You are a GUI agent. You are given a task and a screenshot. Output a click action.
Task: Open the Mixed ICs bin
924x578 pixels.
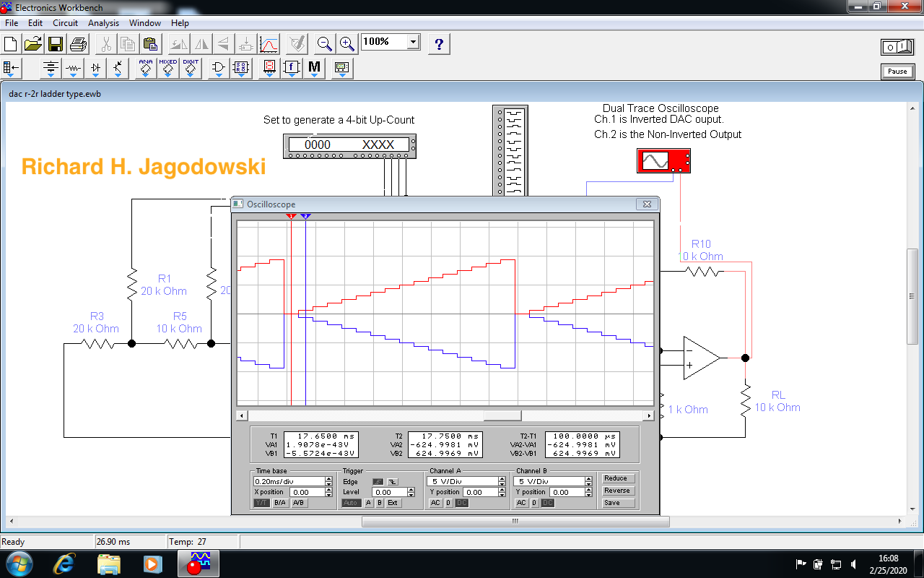pos(168,69)
